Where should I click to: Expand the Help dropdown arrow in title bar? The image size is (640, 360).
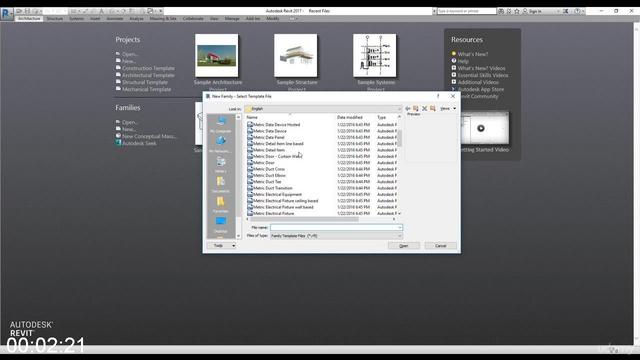583,11
